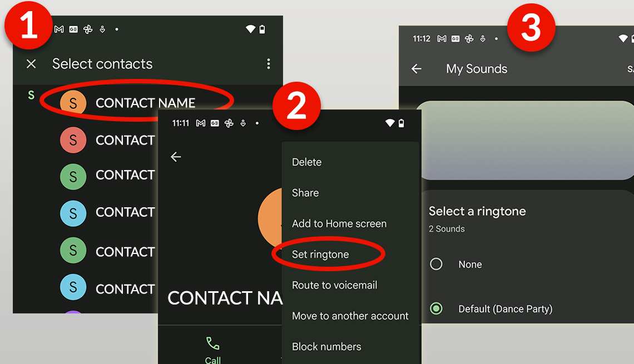
Task: Select the Default (Dance Party) radio option
Action: pyautogui.click(x=436, y=308)
